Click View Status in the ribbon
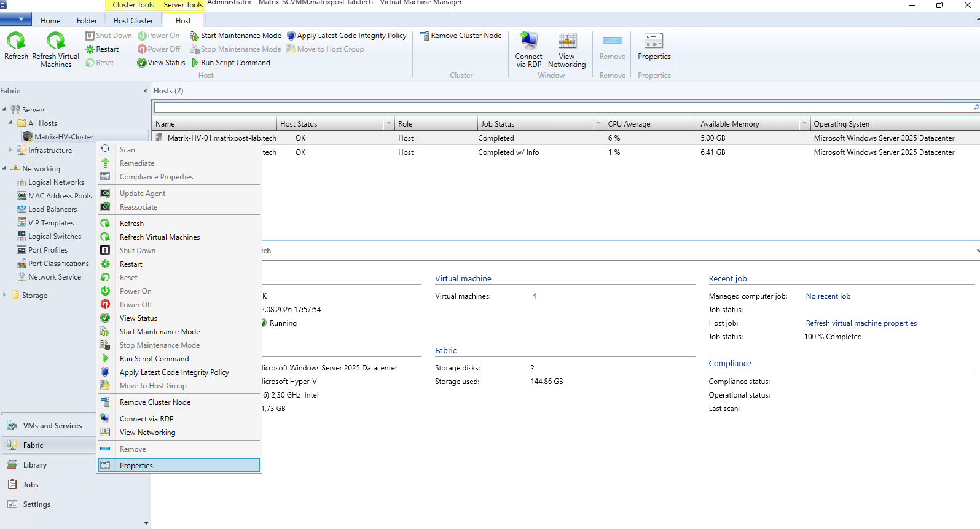This screenshot has width=980, height=529. click(x=161, y=63)
